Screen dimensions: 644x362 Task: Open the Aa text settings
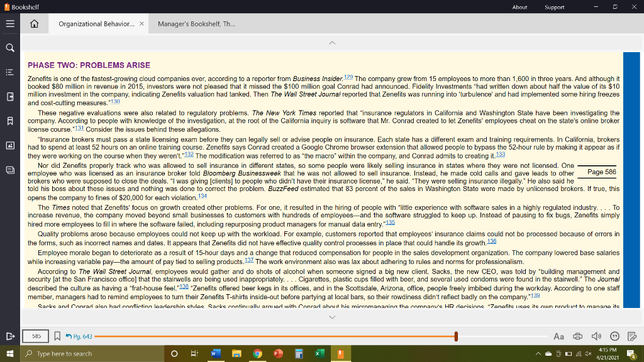coord(558,337)
